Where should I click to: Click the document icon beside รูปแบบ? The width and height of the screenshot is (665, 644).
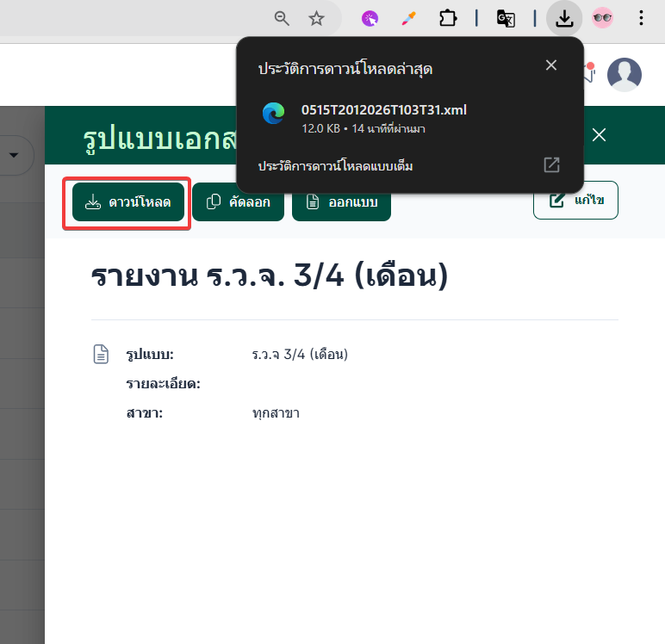click(101, 355)
